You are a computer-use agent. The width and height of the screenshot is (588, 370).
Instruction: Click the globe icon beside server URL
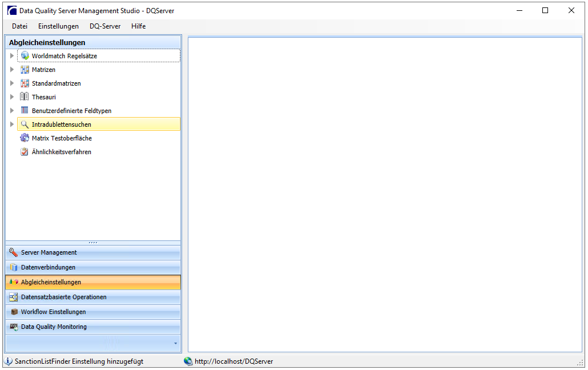point(188,361)
